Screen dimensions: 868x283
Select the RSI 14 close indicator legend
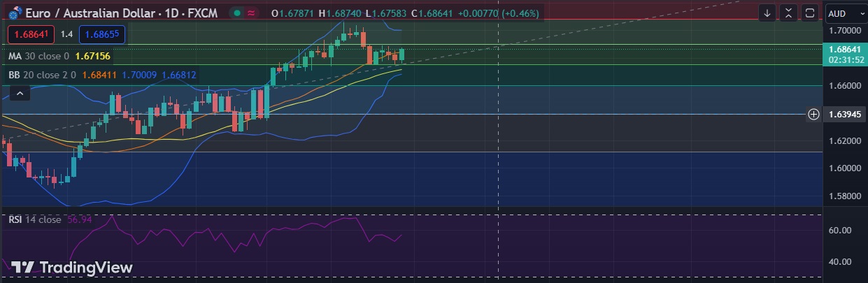35,219
